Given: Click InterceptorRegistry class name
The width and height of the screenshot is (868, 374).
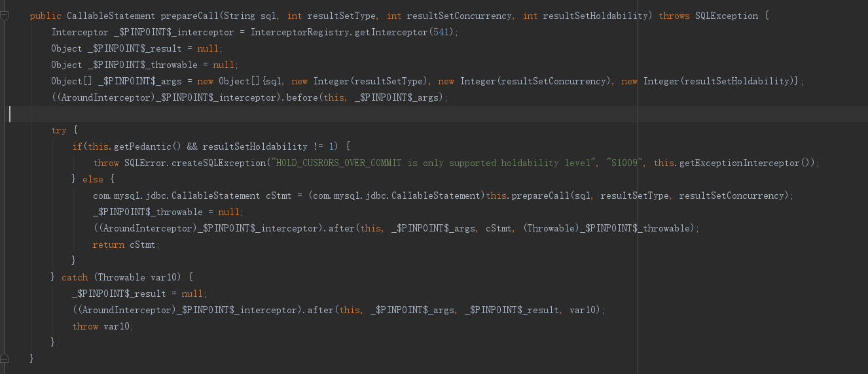Looking at the screenshot, I should (x=300, y=32).
